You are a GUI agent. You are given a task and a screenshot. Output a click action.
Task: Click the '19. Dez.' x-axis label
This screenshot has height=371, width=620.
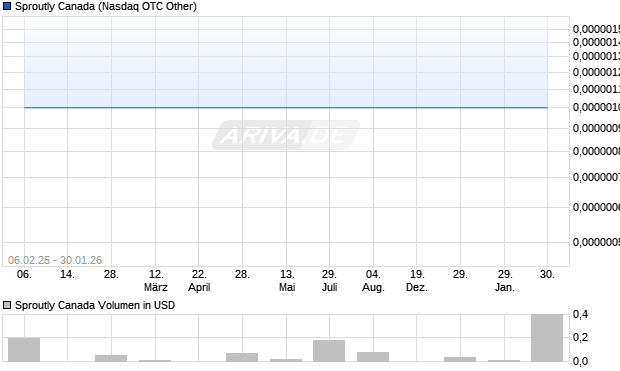tap(417, 280)
